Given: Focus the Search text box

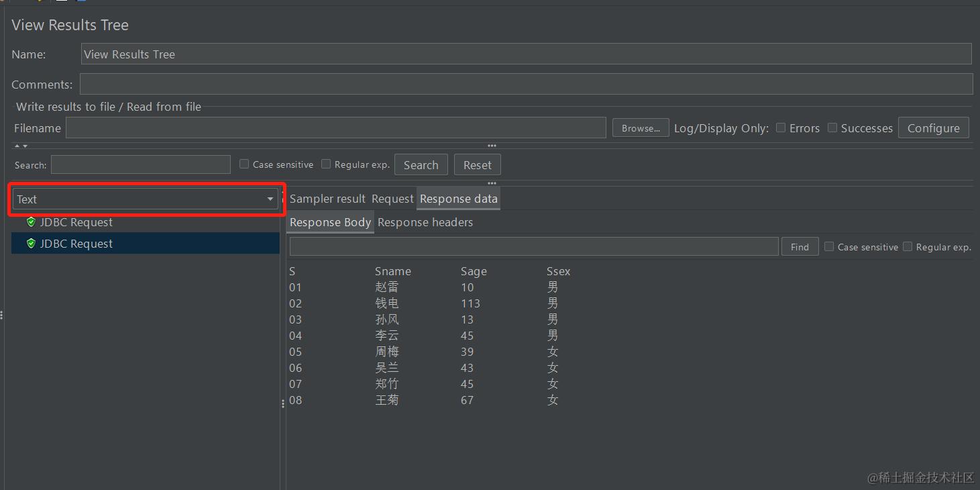Looking at the screenshot, I should 141,164.
